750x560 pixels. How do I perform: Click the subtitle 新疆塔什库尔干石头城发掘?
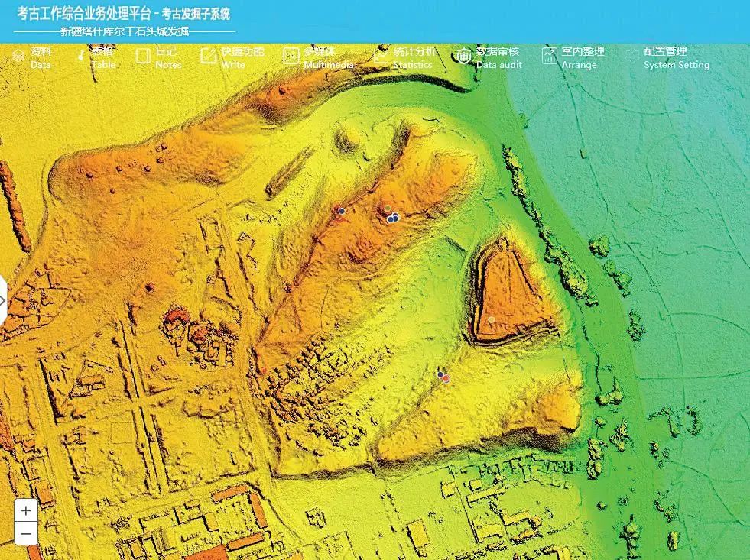(125, 32)
